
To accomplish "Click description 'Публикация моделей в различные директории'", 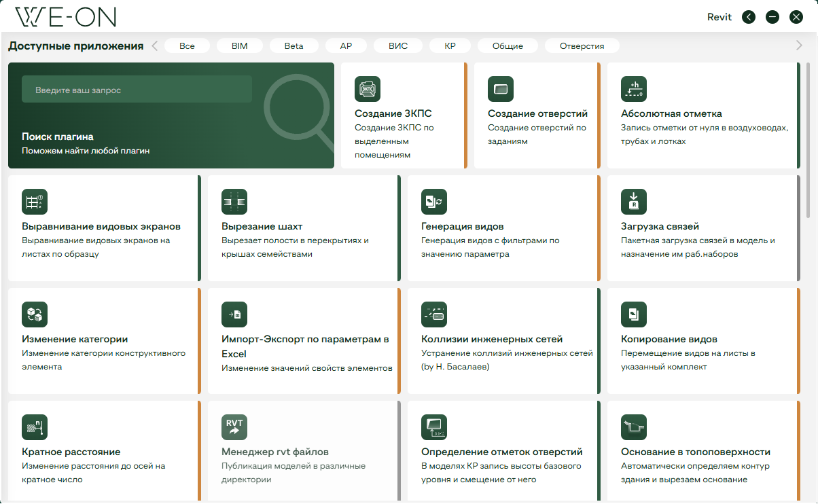I will tap(294, 473).
